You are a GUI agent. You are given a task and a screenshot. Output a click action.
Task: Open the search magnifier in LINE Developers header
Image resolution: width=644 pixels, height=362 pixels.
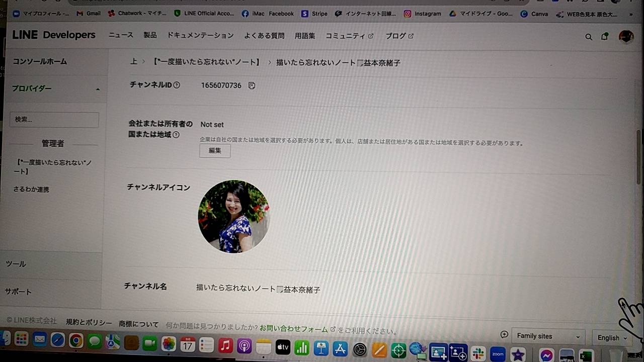pos(589,37)
